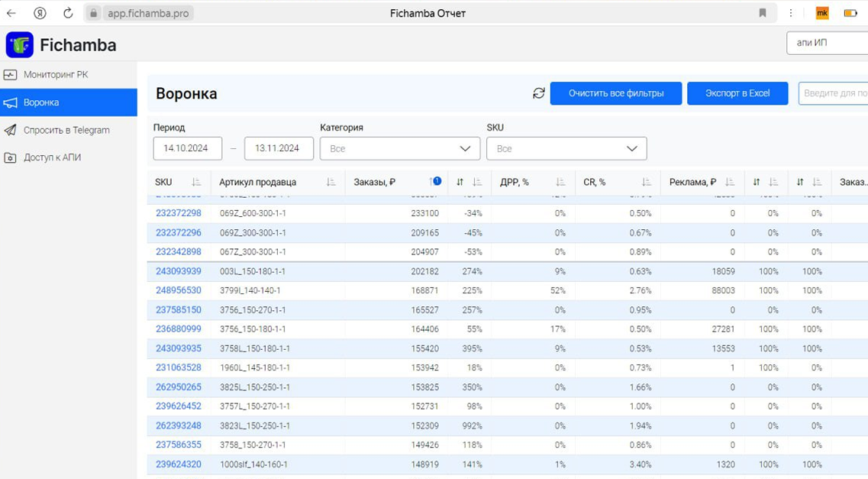Click orders value 233100

pyautogui.click(x=424, y=213)
